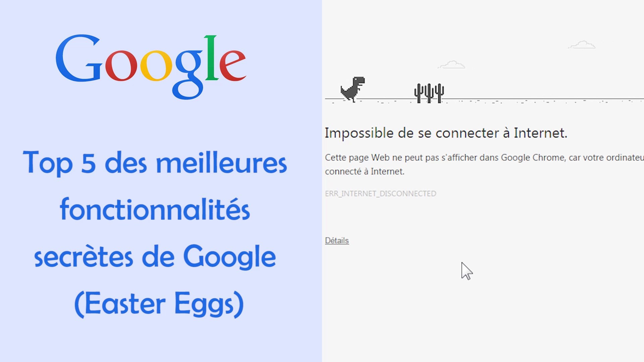The image size is (644, 362).
Task: Click the blue capital G in Google logo
Action: (x=78, y=58)
